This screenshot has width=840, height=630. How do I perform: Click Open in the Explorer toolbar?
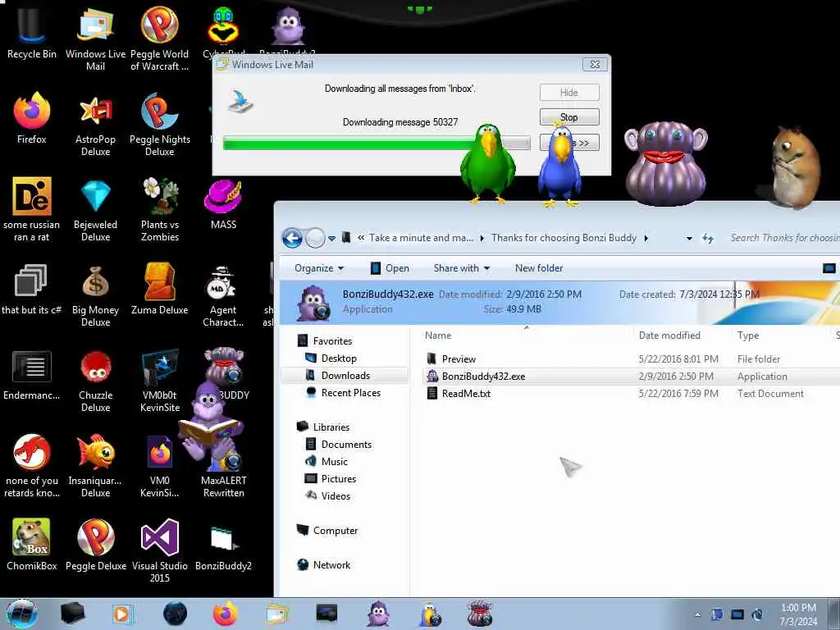(390, 268)
